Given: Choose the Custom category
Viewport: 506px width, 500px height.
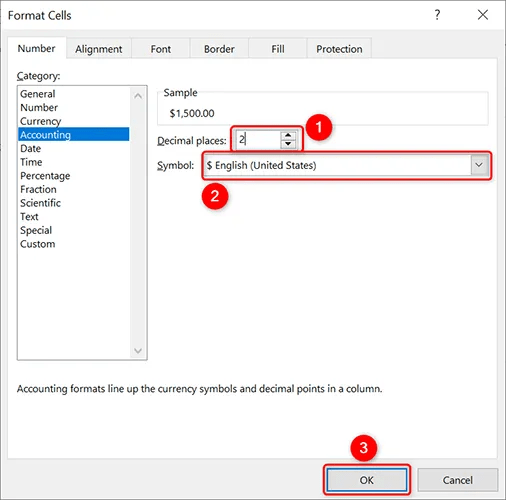Looking at the screenshot, I should pos(74,244).
